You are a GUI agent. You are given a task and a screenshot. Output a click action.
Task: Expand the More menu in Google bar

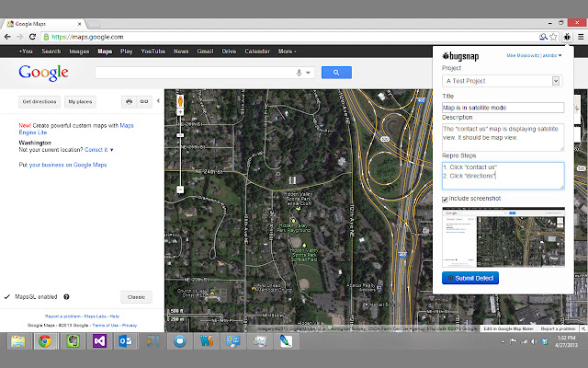click(x=288, y=52)
